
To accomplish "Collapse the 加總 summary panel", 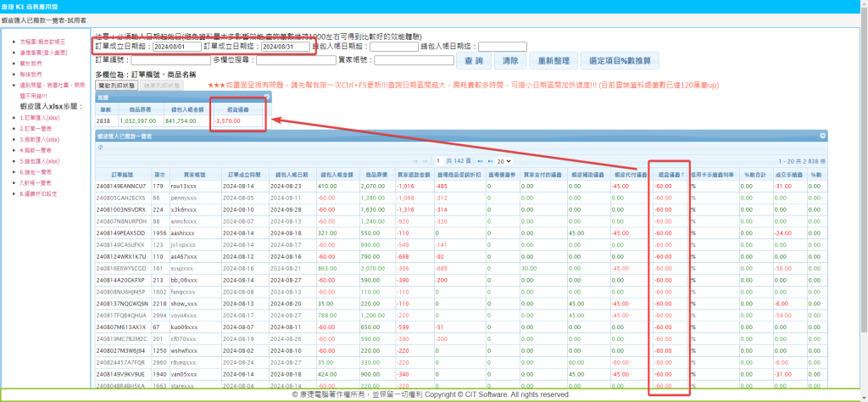I will point(266,98).
